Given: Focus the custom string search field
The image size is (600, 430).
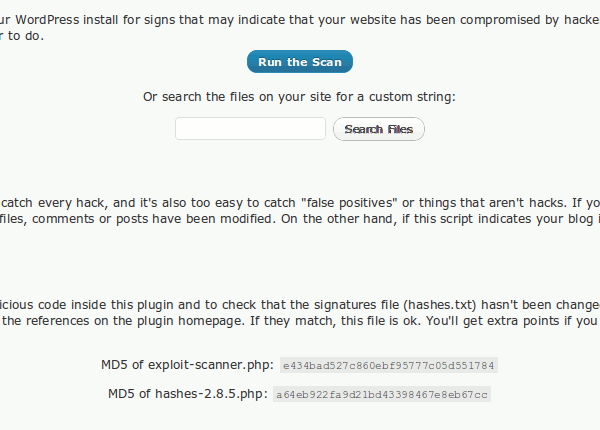Looking at the screenshot, I should coord(250,129).
